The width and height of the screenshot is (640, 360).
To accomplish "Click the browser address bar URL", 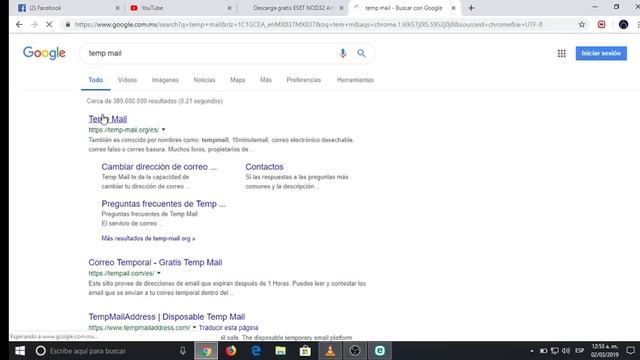I will (x=309, y=24).
